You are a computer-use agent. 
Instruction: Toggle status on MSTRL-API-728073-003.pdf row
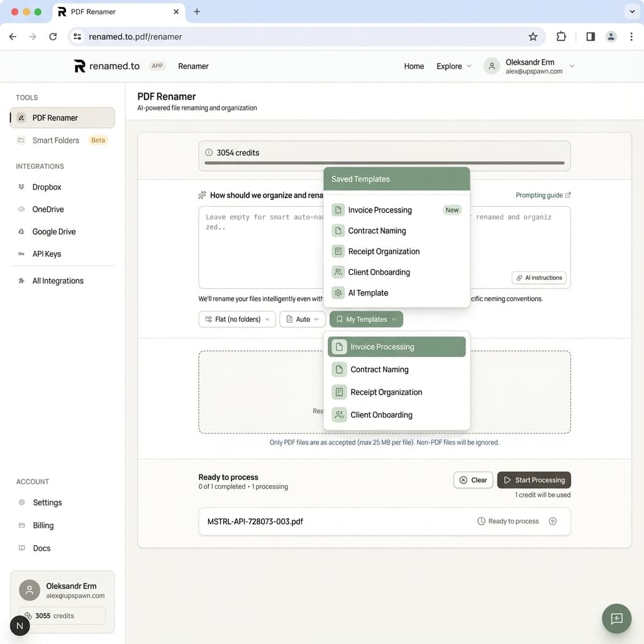[x=553, y=521]
